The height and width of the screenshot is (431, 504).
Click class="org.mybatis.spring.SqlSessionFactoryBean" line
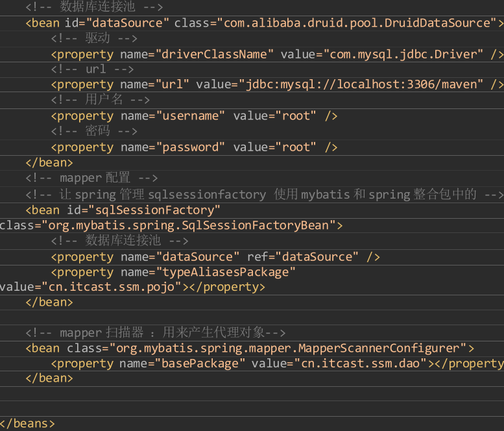click(171, 225)
